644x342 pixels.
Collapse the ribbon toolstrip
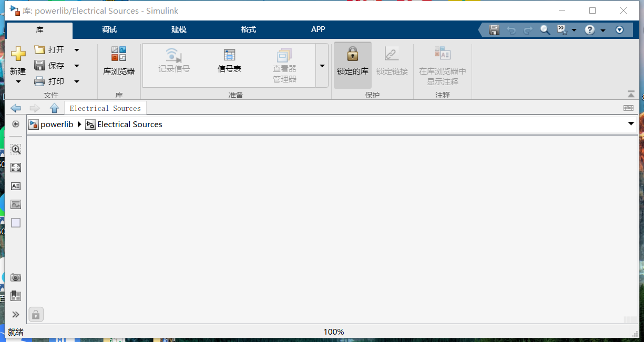pyautogui.click(x=631, y=94)
